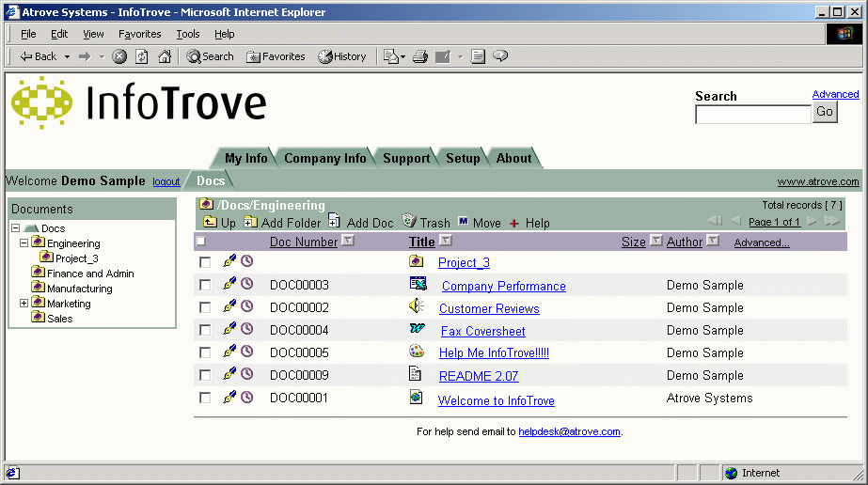The width and height of the screenshot is (868, 485).
Task: Click the Add Doc icon
Action: tap(334, 220)
